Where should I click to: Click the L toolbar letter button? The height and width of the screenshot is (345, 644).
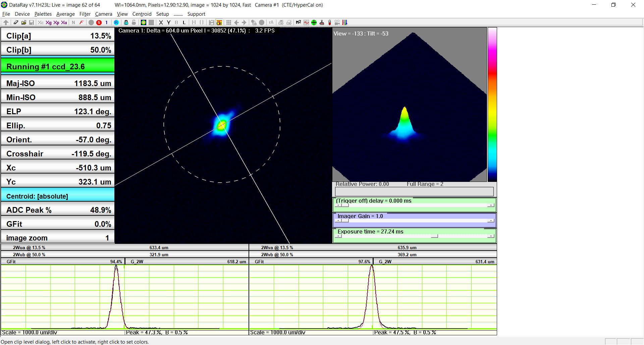coord(184,22)
